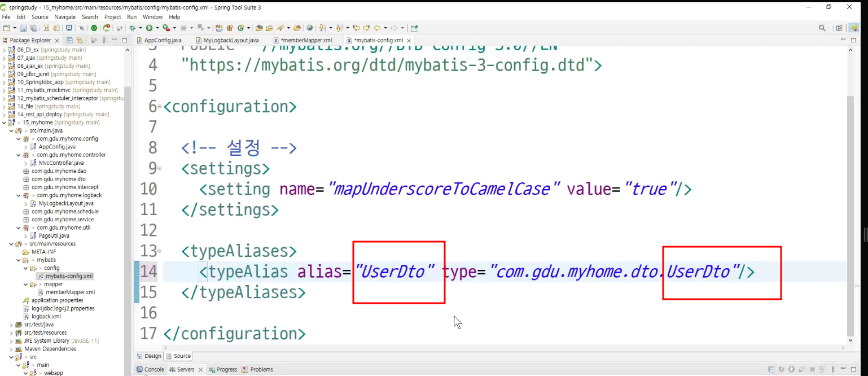Click the Open Type toolbar icon
This screenshot has height=376, width=868.
pyautogui.click(x=259, y=28)
